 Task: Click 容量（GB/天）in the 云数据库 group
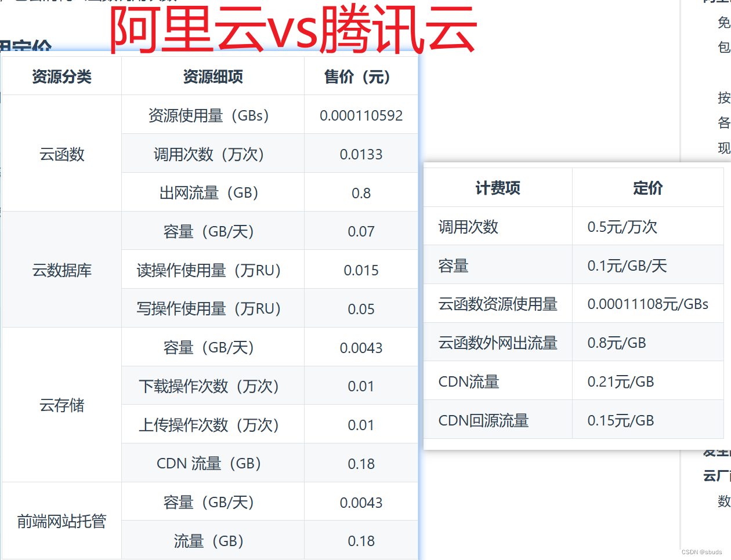pos(213,232)
